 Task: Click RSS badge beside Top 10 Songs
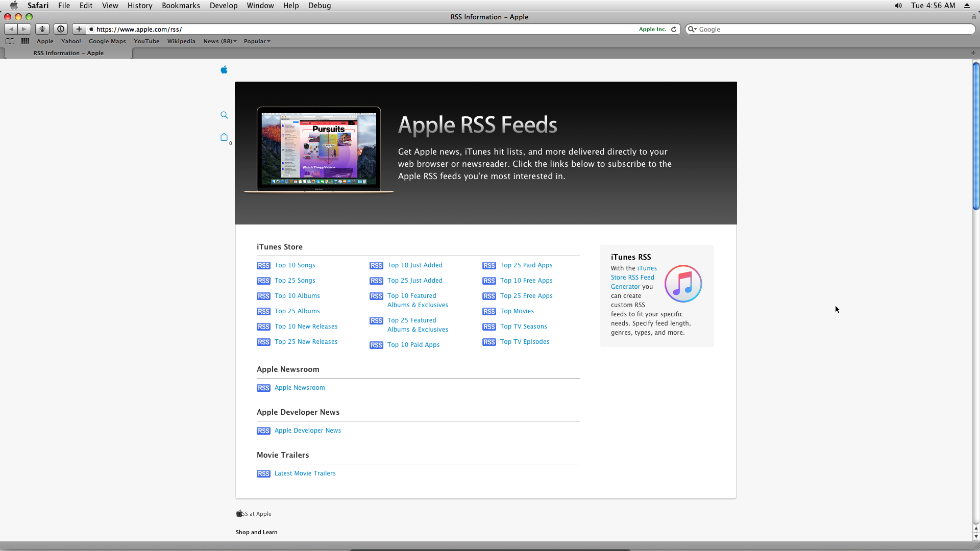pos(263,265)
